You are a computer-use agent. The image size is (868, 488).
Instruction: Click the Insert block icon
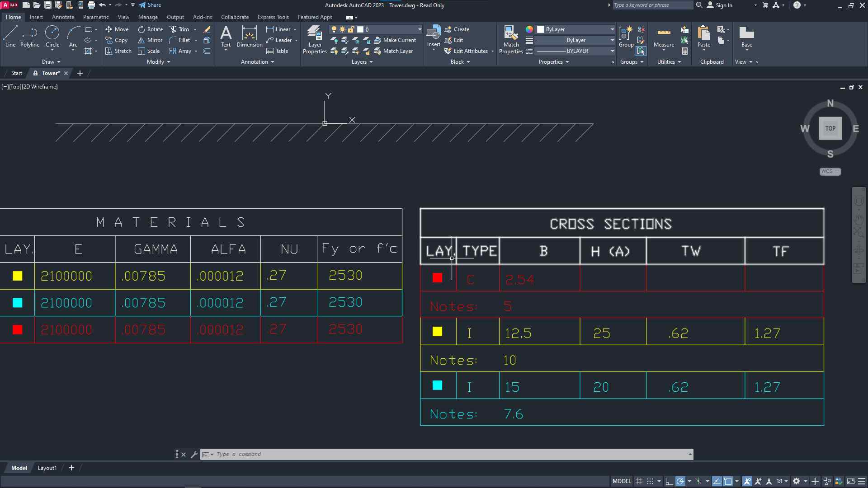pyautogui.click(x=433, y=35)
